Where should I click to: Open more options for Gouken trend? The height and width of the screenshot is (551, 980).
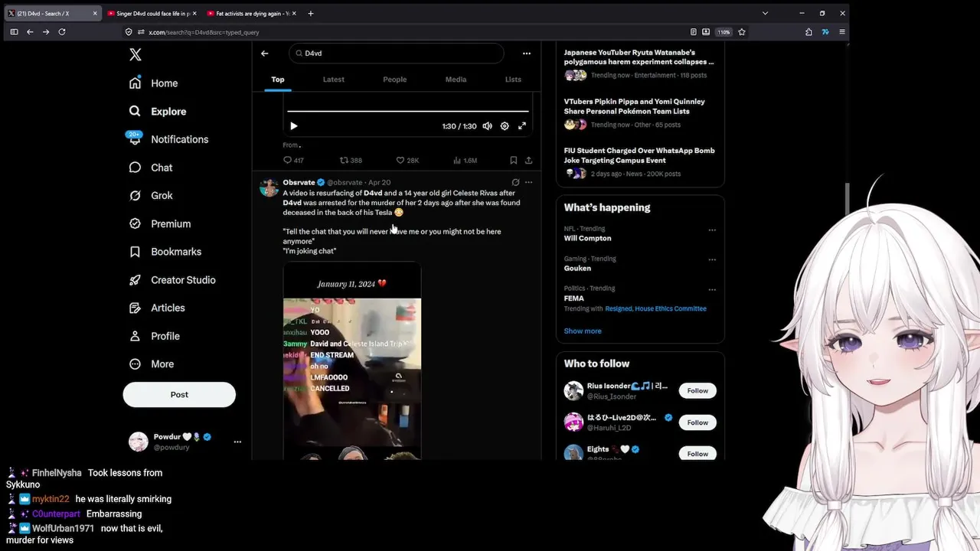712,259
